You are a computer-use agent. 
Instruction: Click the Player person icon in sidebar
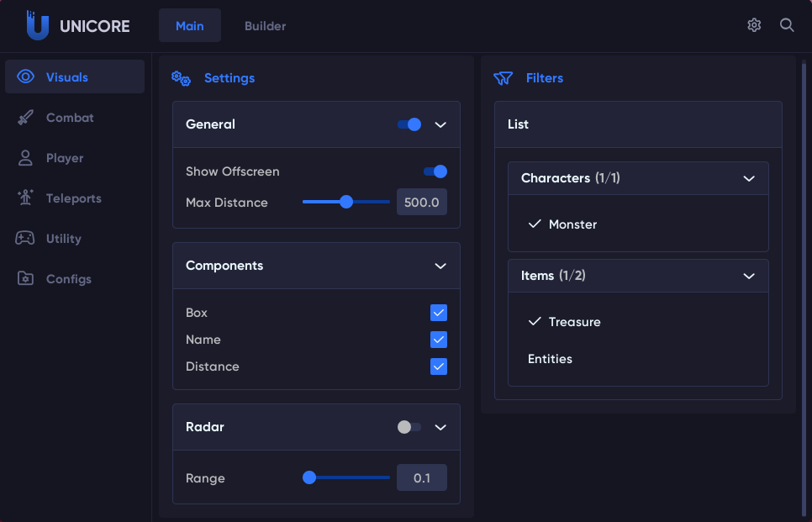pyautogui.click(x=25, y=158)
